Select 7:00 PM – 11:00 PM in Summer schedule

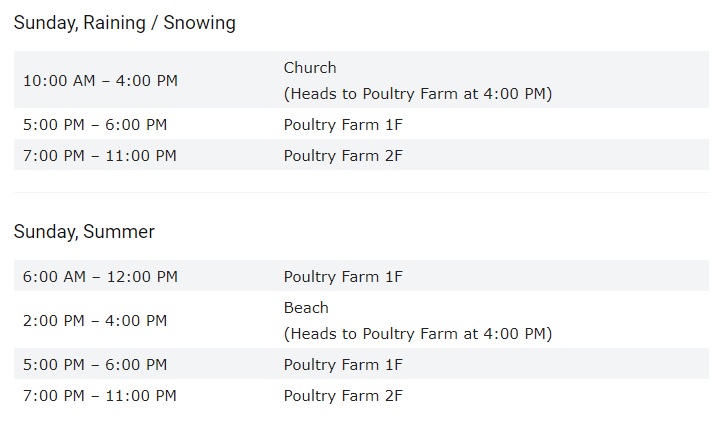(x=100, y=396)
